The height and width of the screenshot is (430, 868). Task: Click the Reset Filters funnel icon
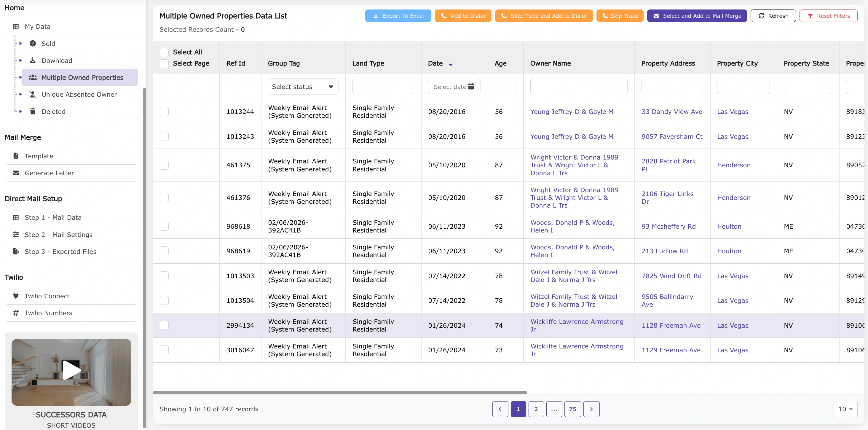tap(811, 15)
